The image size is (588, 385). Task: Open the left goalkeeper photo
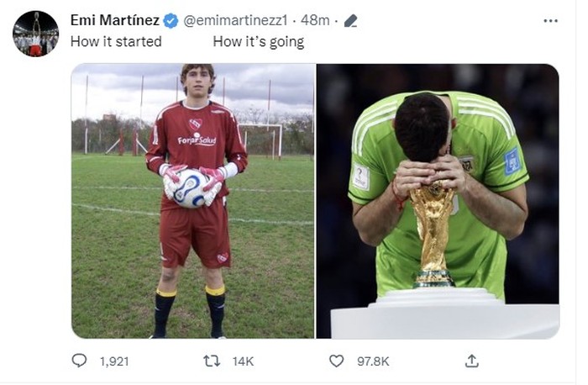tap(192, 201)
